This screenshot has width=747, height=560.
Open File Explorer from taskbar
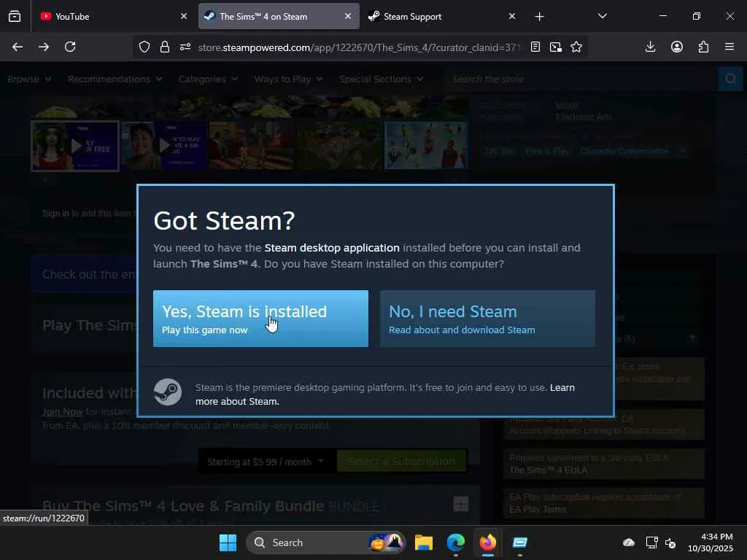point(424,542)
